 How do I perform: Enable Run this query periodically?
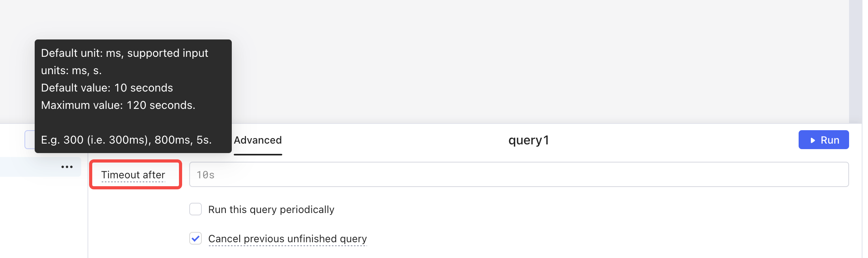coord(196,209)
